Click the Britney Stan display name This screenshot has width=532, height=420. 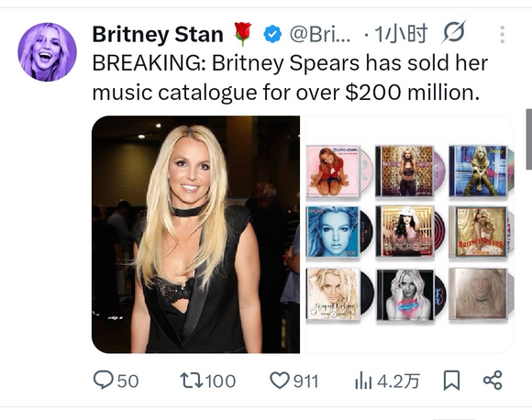(x=158, y=34)
